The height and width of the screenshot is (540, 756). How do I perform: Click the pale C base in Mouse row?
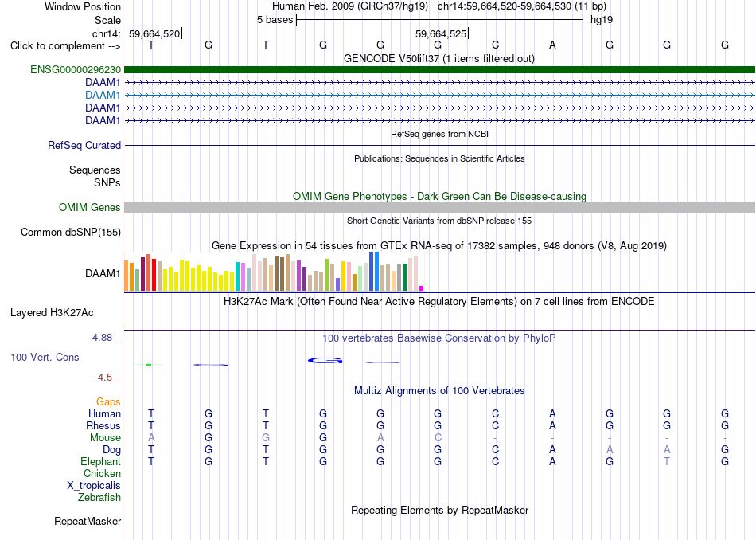(438, 438)
